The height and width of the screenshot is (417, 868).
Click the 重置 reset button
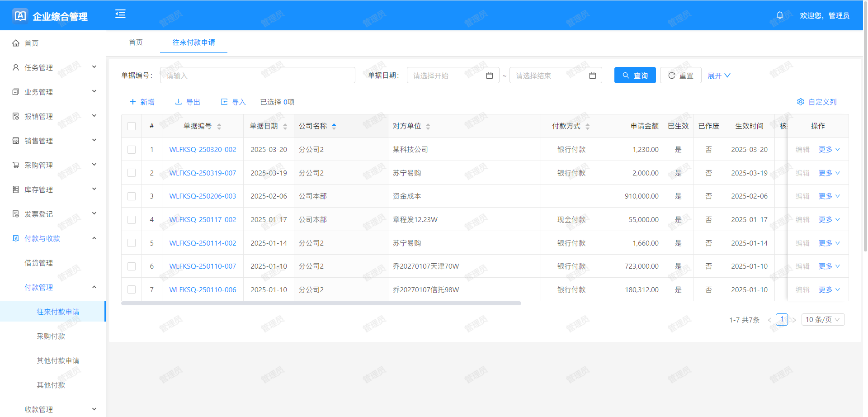pos(680,76)
